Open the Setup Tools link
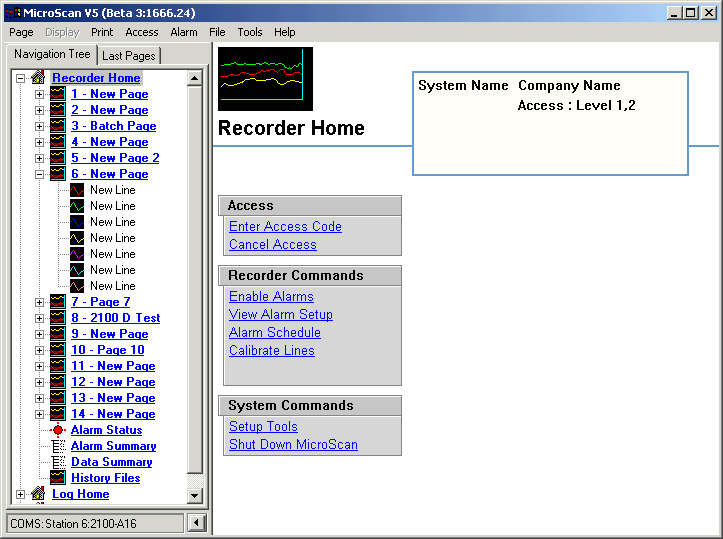Screen dimensions: 723x539 click(263, 426)
